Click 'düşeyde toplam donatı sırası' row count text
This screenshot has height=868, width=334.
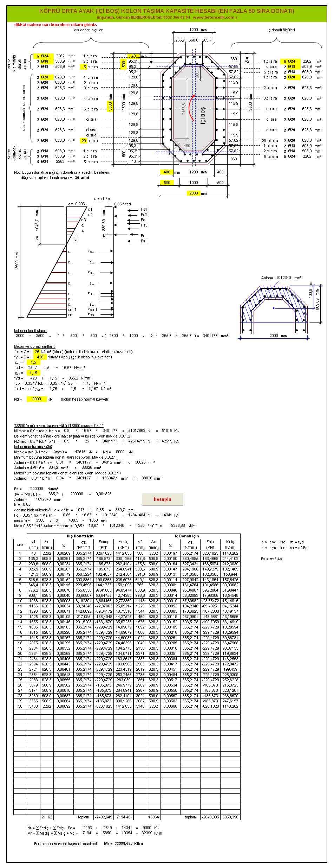pos(55,178)
